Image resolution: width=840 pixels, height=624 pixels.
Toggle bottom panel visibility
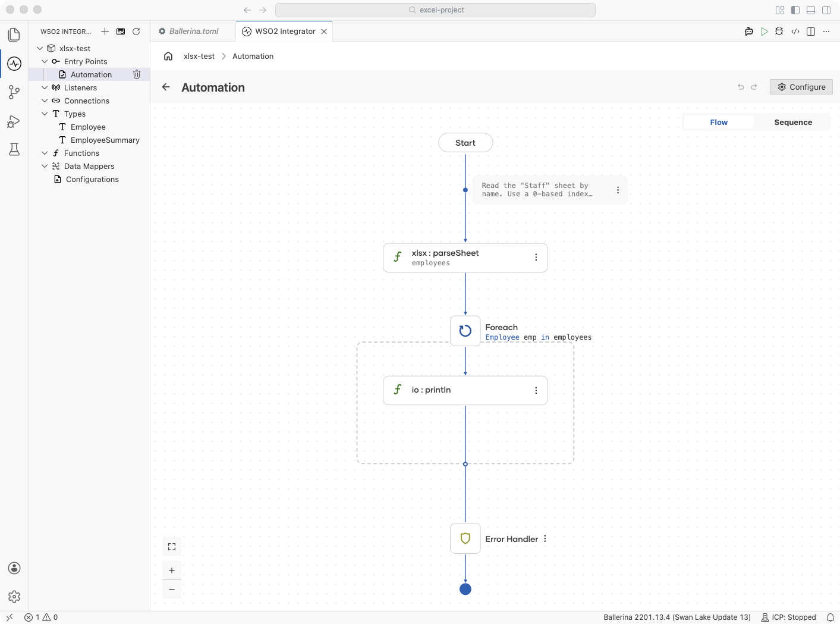[811, 10]
